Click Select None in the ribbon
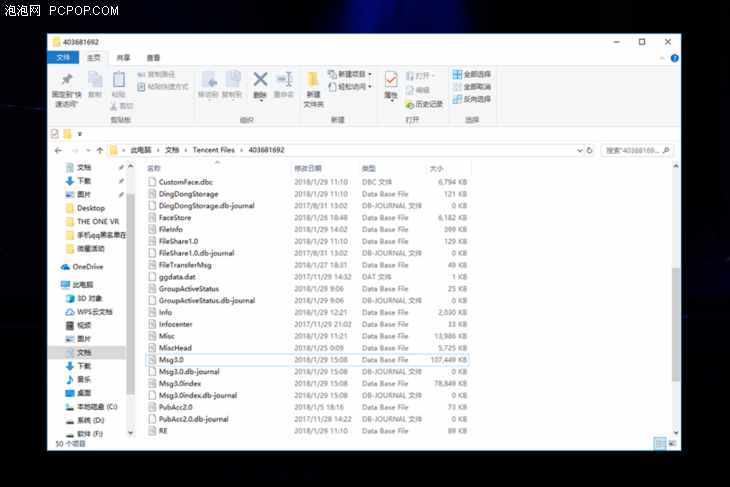Screen dimensions: 730x487 coord(472,87)
